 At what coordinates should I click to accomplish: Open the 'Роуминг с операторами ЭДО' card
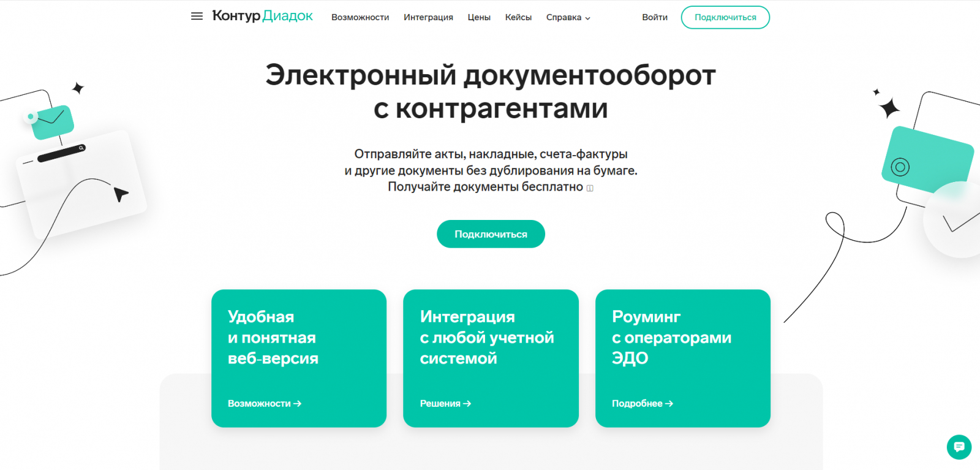[x=683, y=358]
